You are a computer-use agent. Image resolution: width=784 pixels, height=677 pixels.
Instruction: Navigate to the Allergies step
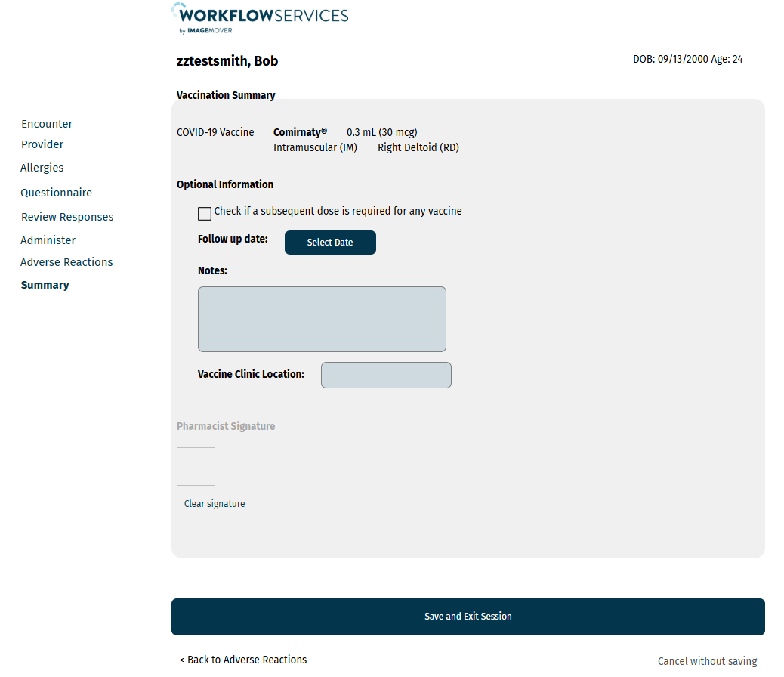point(42,168)
